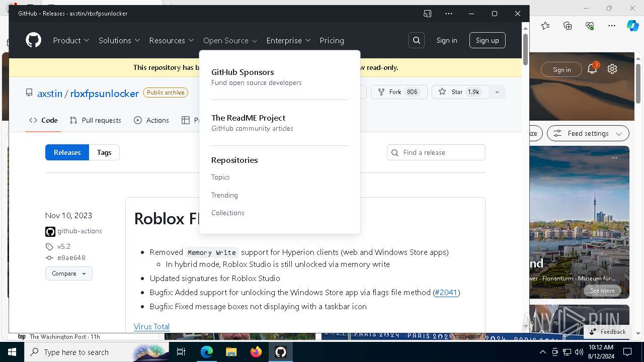This screenshot has height=362, width=644.
Task: Open File Explorer from taskbar
Action: click(231, 352)
